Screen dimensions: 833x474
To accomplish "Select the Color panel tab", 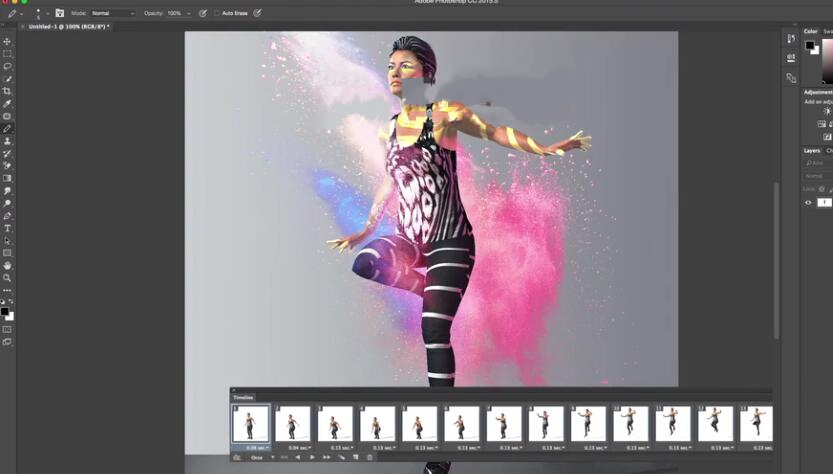I will coord(810,31).
